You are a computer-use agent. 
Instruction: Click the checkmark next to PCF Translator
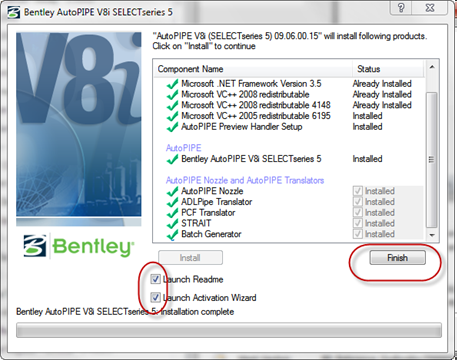(172, 213)
